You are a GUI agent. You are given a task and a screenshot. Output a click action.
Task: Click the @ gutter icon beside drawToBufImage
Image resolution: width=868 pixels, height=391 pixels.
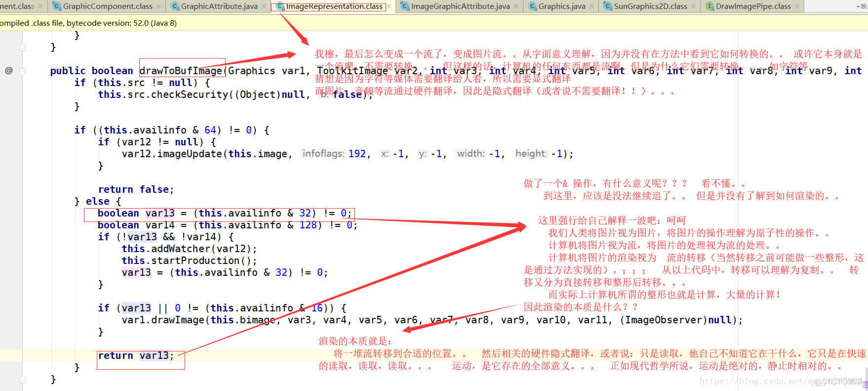(8, 71)
